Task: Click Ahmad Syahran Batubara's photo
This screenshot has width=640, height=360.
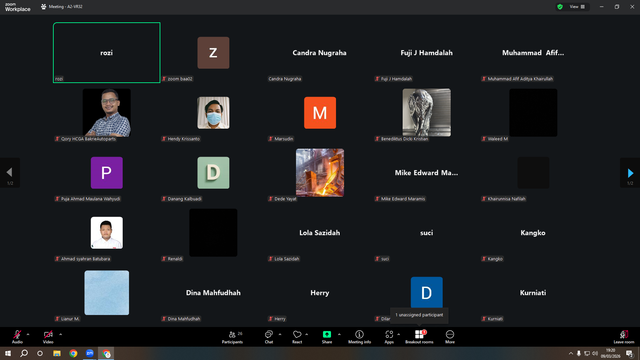Action: 107,233
